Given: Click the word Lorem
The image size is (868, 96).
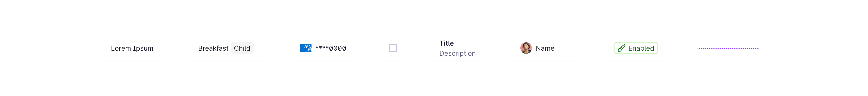Looking at the screenshot, I should click(x=121, y=48).
